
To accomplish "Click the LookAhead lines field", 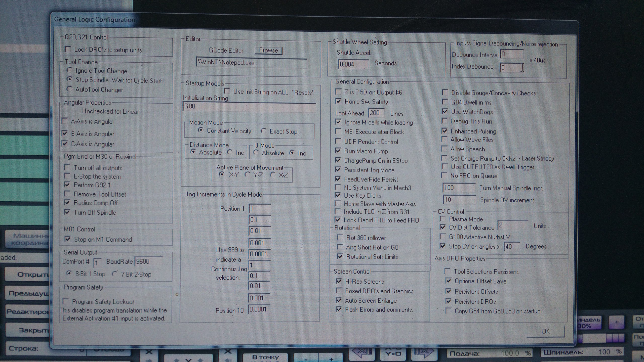I will coord(376,113).
